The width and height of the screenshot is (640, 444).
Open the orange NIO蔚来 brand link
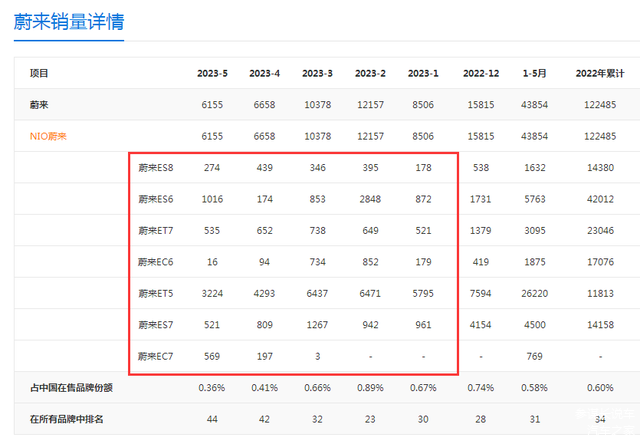point(55,136)
